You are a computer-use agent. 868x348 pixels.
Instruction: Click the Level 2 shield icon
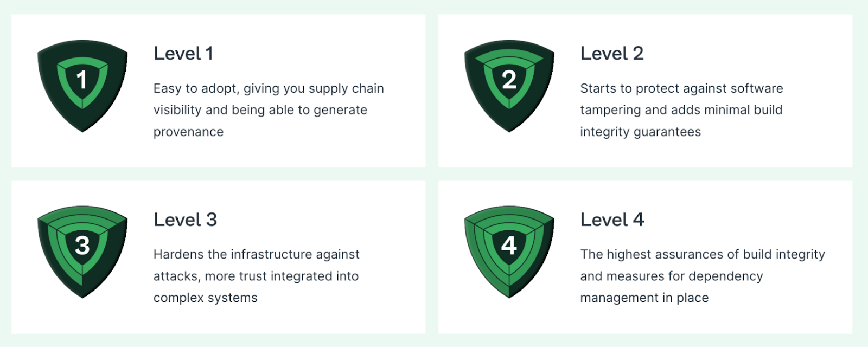[x=509, y=85]
